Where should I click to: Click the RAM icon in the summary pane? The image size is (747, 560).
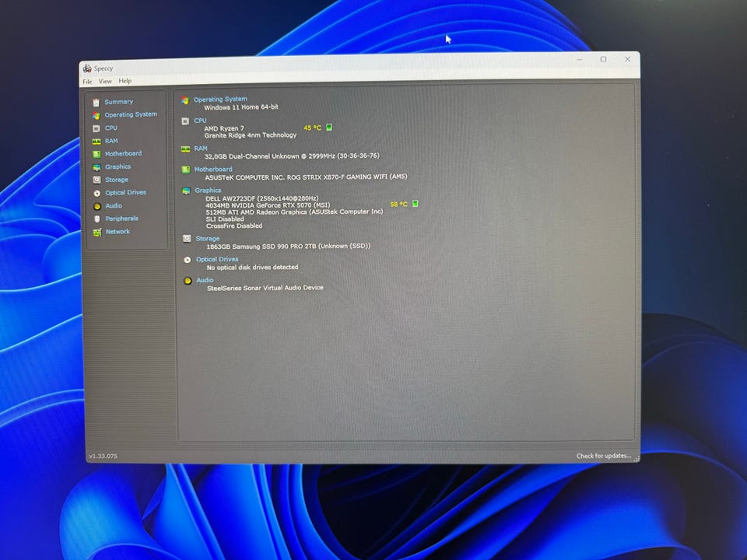pos(185,149)
